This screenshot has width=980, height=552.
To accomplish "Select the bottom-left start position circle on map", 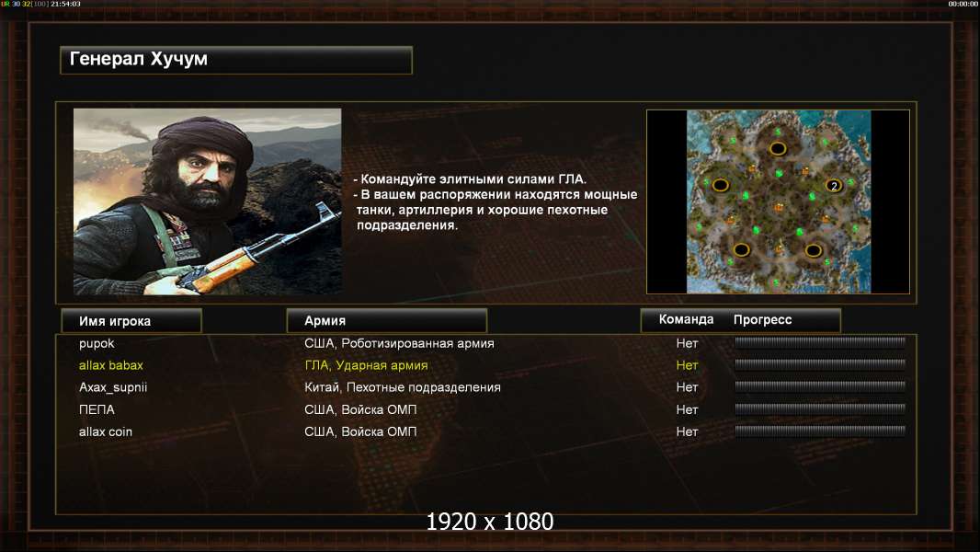I will click(741, 250).
